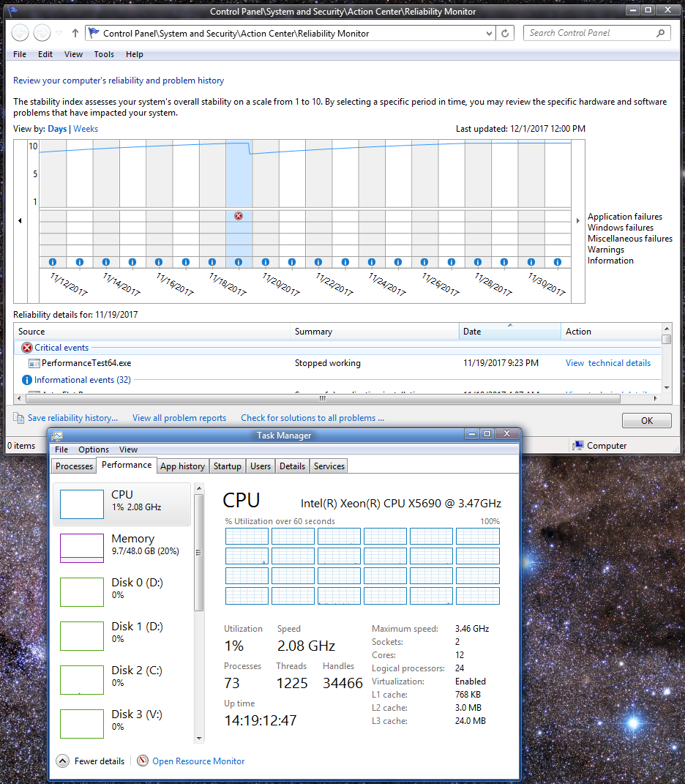Click the red critical error icon on 11/19 chart

(239, 216)
